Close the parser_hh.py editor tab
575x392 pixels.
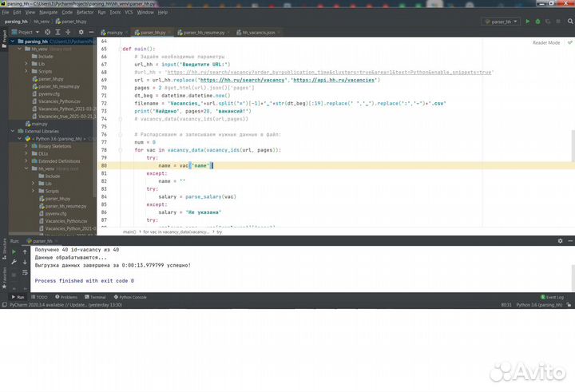(169, 33)
